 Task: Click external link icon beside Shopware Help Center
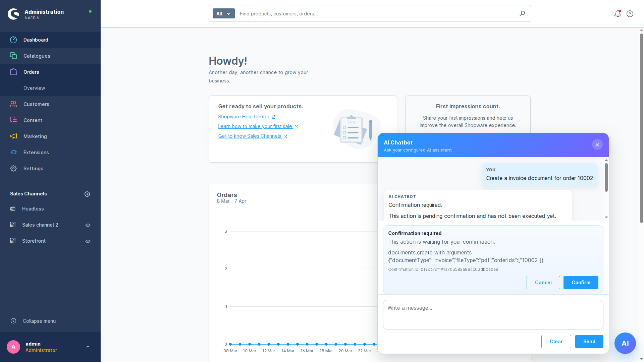(274, 117)
